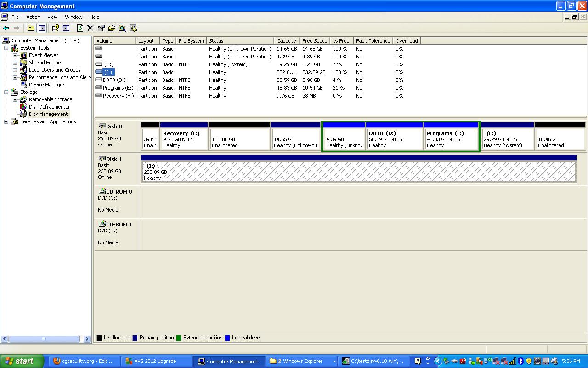Select the DATA (D:) volume row
The height and width of the screenshot is (368, 588).
pyautogui.click(x=257, y=80)
